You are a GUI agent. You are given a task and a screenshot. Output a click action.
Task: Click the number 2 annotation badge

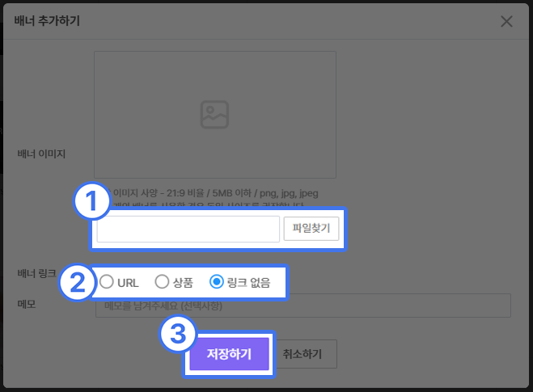coord(77,282)
